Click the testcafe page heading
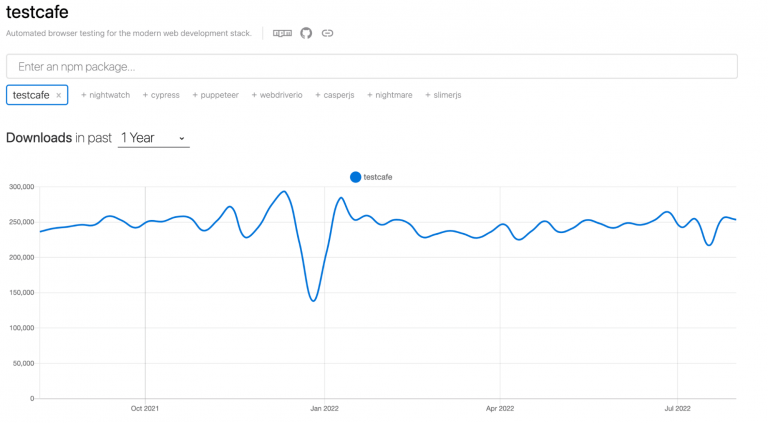The image size is (768, 423). pyautogui.click(x=37, y=12)
